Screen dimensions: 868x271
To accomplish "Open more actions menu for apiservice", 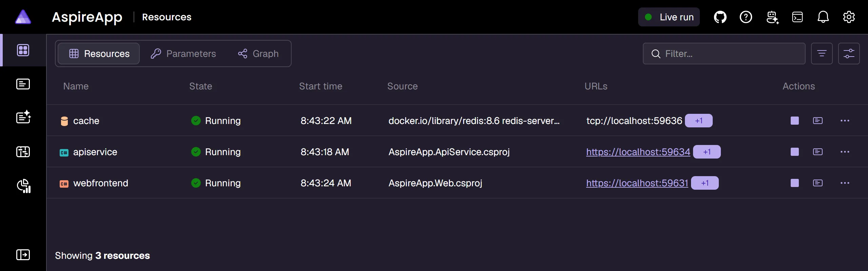I will 845,152.
